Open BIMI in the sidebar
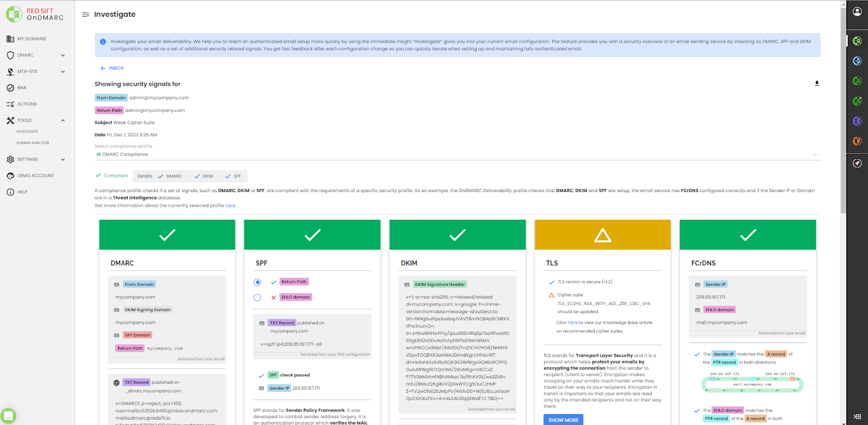This screenshot has height=425, width=868. [x=22, y=88]
